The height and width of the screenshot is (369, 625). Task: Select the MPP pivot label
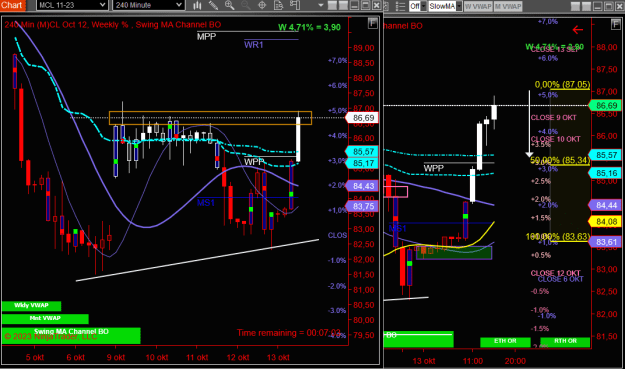pos(206,37)
